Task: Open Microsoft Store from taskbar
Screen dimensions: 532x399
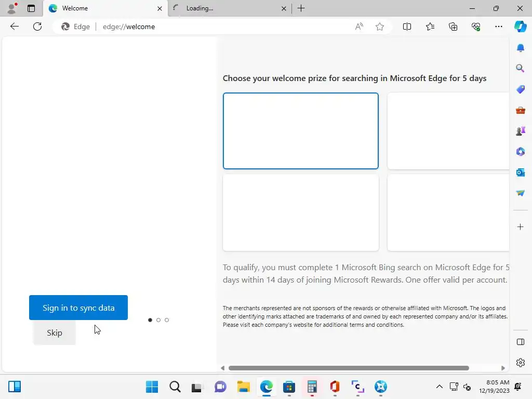Action: coord(289,387)
